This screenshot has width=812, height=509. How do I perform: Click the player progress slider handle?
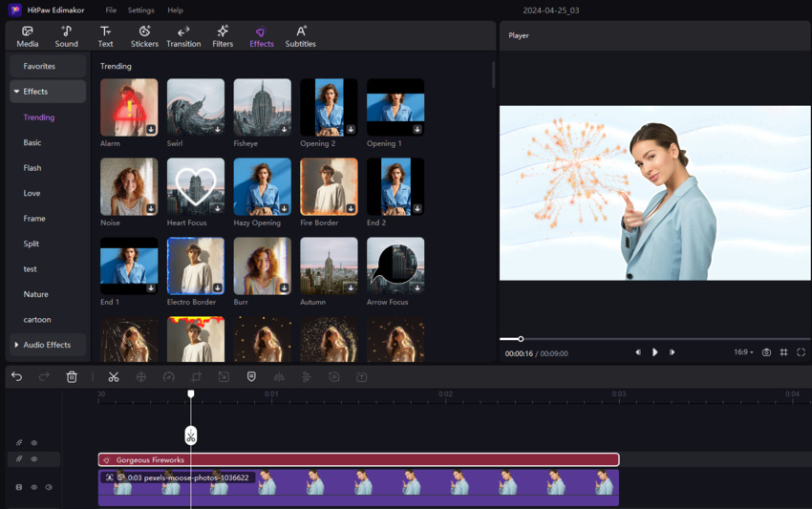click(x=521, y=339)
